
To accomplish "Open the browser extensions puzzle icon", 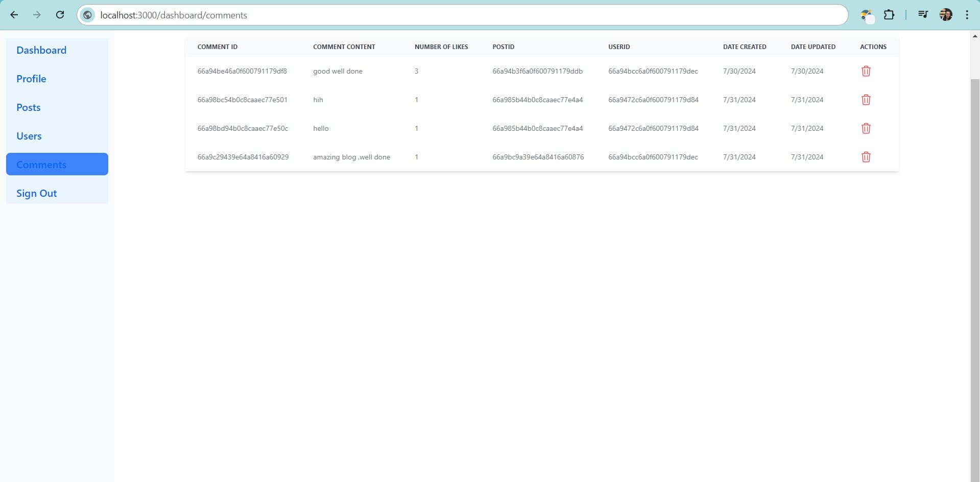I will (889, 15).
